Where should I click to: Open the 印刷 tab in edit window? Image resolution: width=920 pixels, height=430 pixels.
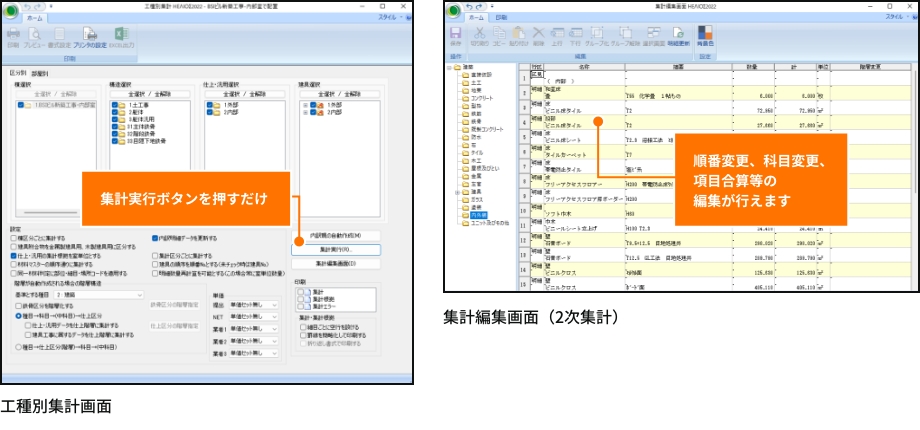(502, 18)
